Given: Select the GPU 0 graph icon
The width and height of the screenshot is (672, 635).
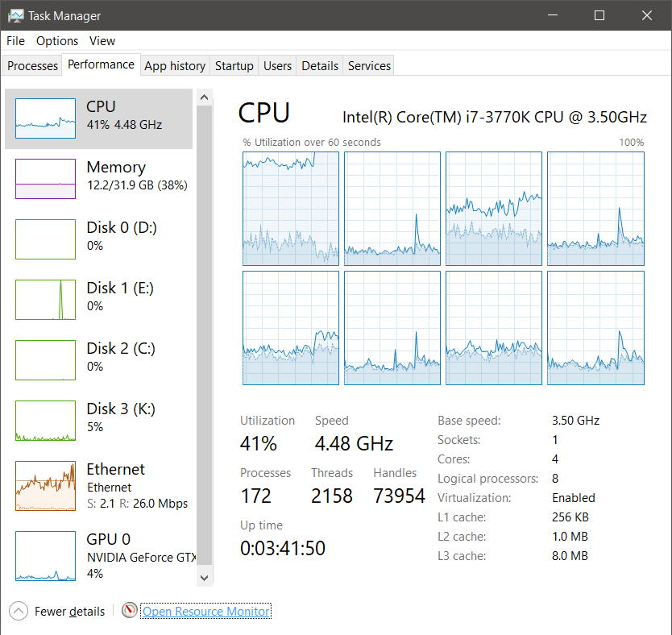Looking at the screenshot, I should point(45,556).
